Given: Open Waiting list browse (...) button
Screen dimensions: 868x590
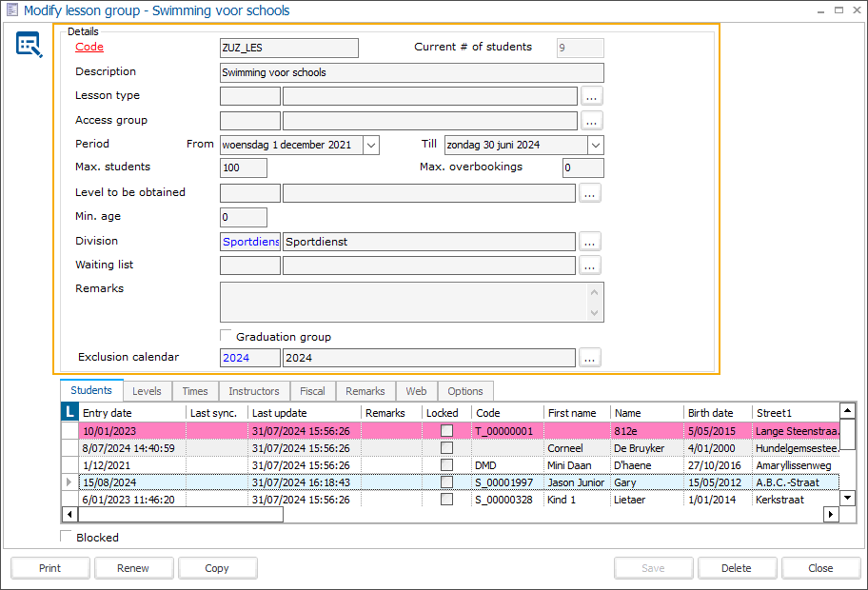Looking at the screenshot, I should pos(591,265).
